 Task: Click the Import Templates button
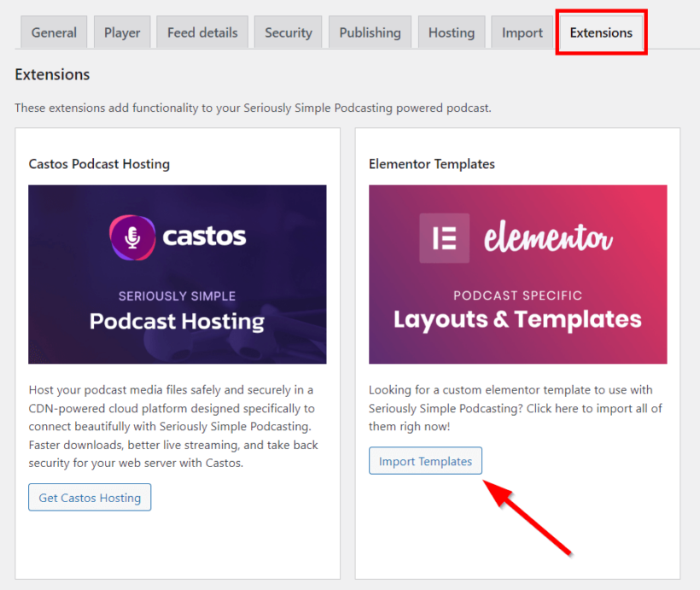(x=425, y=460)
